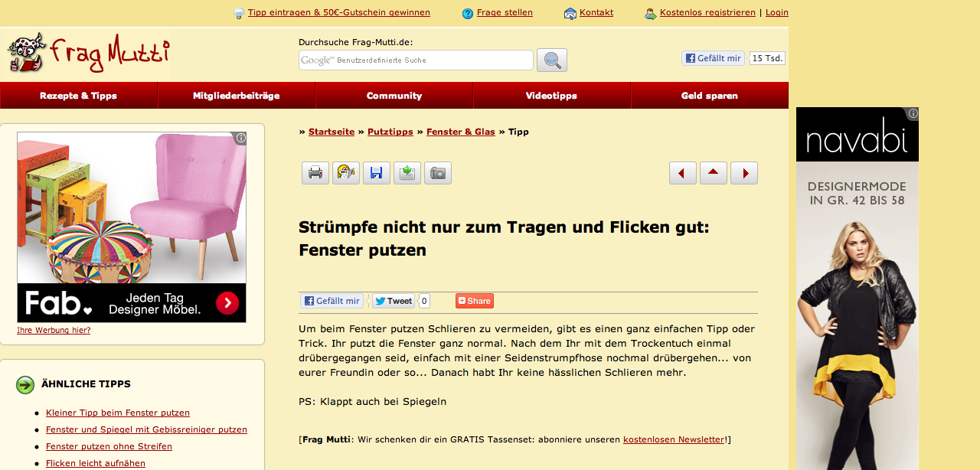The image size is (980, 470).
Task: Click the red Share button
Action: pos(474,301)
